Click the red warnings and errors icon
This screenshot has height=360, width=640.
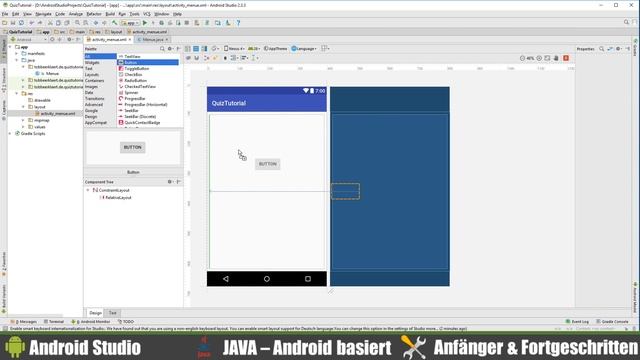pos(566,58)
